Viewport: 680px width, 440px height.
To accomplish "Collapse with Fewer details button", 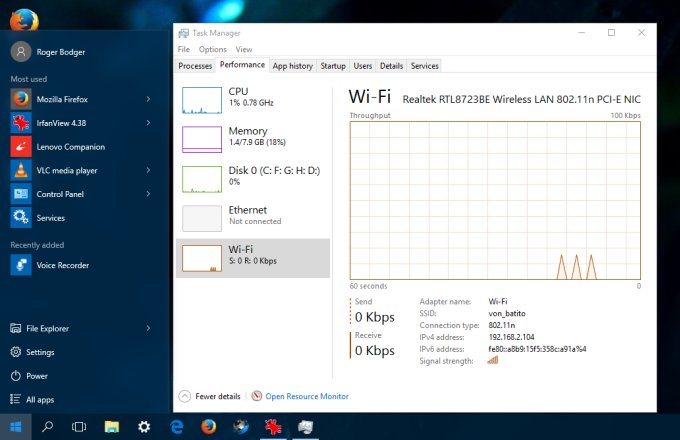I will pos(209,396).
